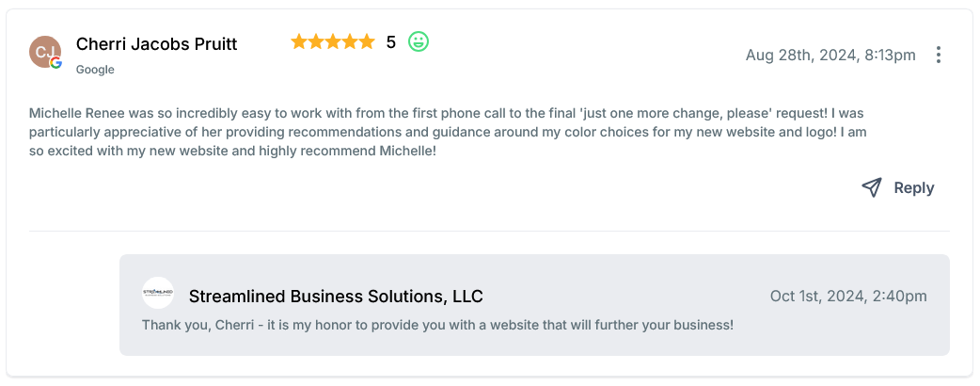The width and height of the screenshot is (980, 386).
Task: Click the Oct 1st, 2024 response timestamp
Action: tap(848, 296)
